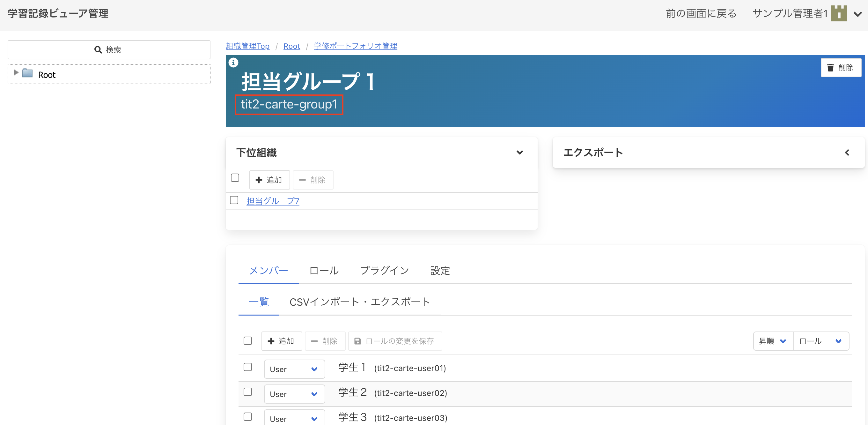Viewport: 868px width, 425px height.
Task: Open the 組織管理Top breadcrumb link
Action: pos(247,46)
